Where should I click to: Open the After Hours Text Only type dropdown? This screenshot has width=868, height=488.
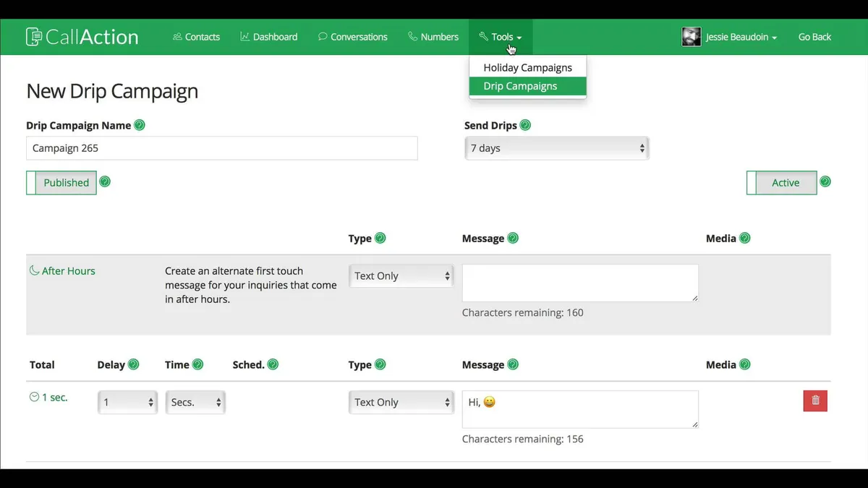[x=401, y=276]
